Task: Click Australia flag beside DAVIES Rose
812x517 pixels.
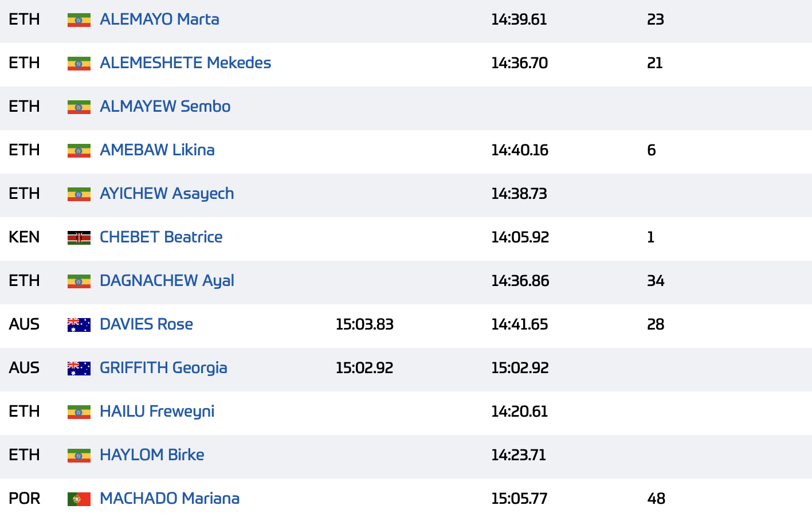Action: (x=79, y=325)
